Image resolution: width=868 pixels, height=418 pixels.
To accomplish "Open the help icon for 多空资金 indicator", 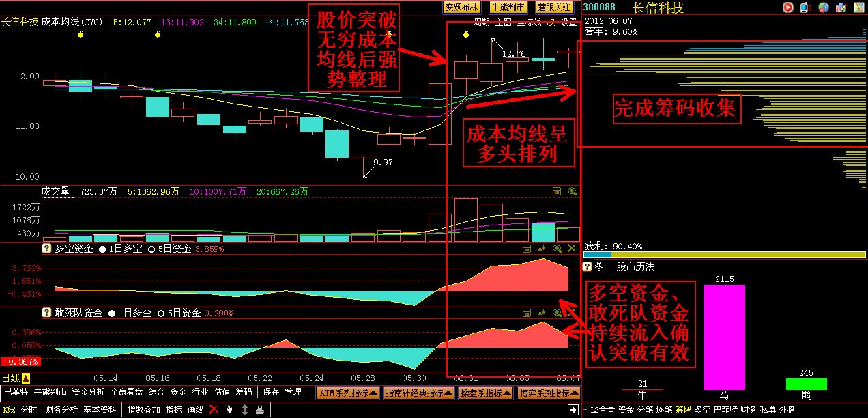I will click(x=47, y=249).
